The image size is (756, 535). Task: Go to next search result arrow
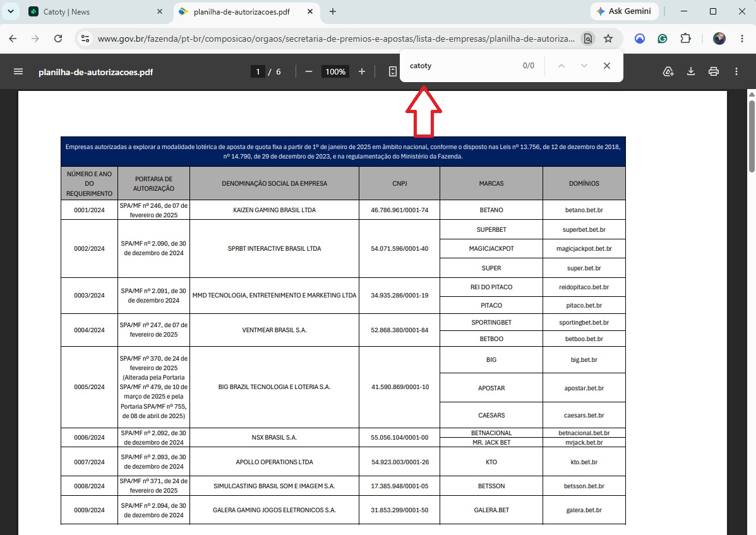[584, 66]
